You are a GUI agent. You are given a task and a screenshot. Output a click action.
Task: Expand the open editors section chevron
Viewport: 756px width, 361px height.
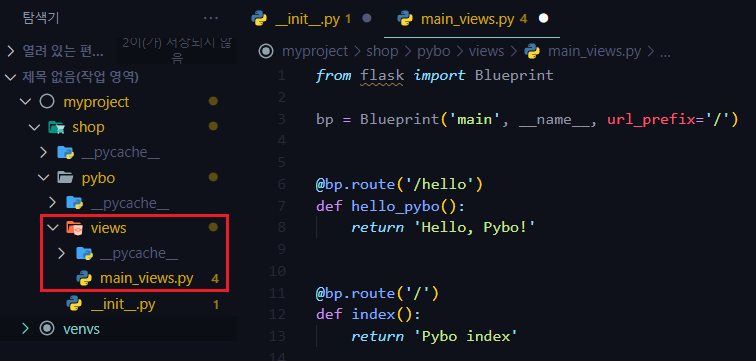point(11,51)
